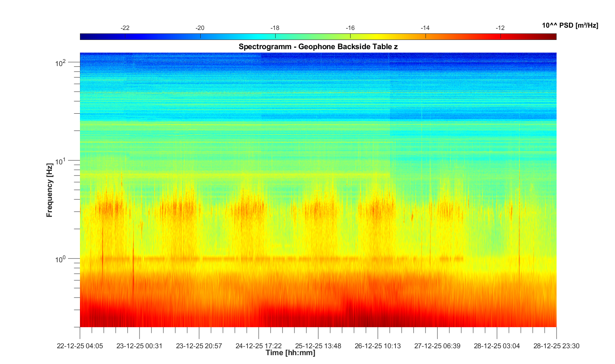Click the 10^0 frequency tick label

pyautogui.click(x=61, y=260)
